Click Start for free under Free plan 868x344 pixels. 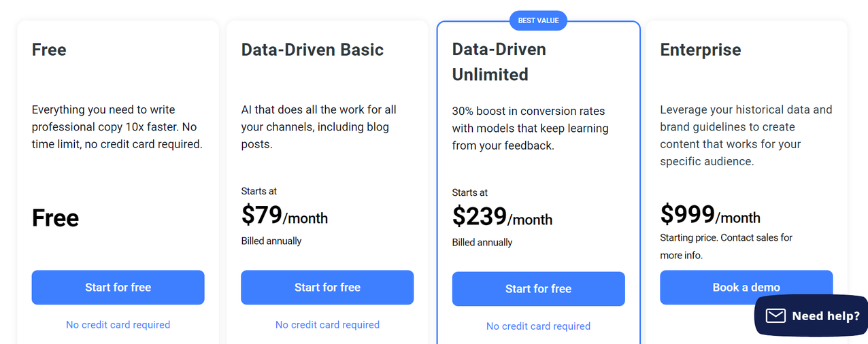pos(118,288)
